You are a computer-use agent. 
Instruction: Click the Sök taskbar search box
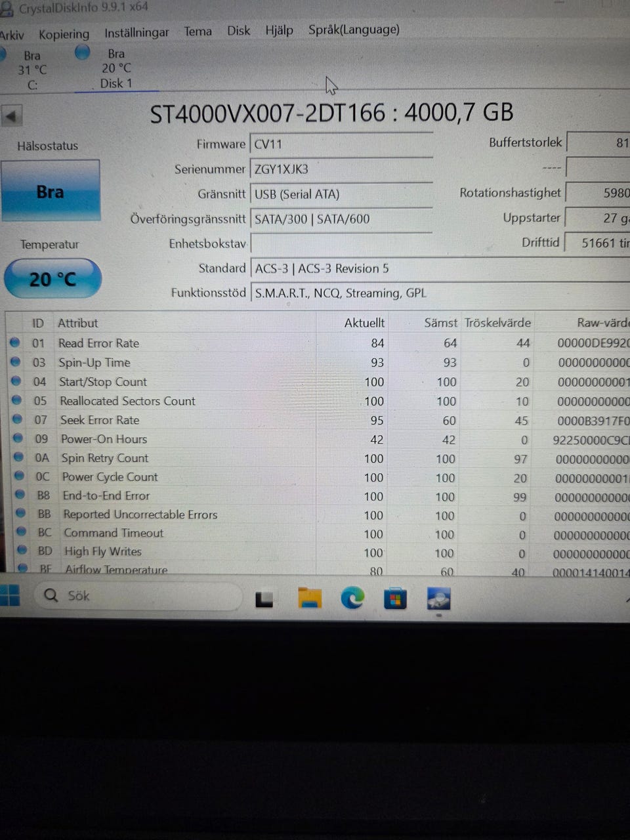(139, 597)
